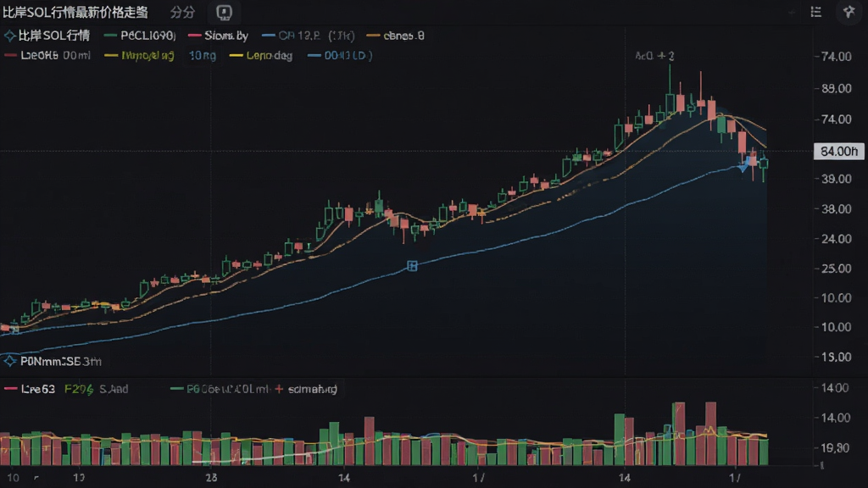Viewport: 868px width, 488px height.
Task: Click the diamond icon beside P0Nmm:SE 3m
Action: (9, 361)
